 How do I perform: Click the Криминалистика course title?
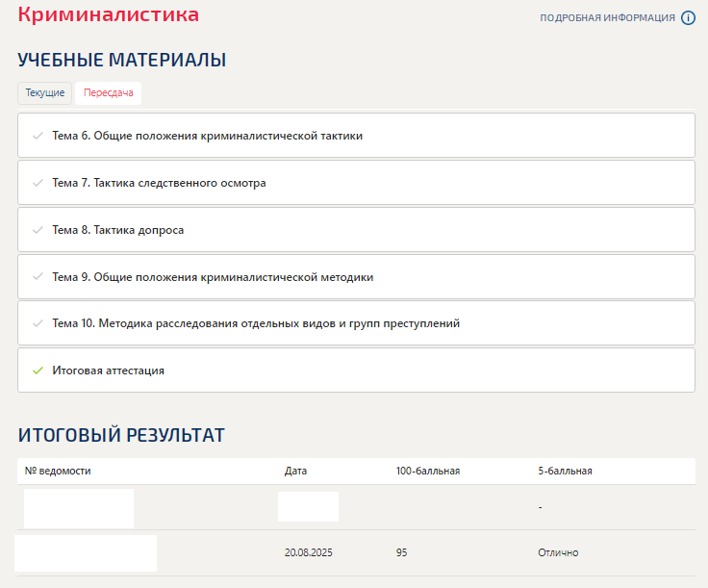(109, 14)
